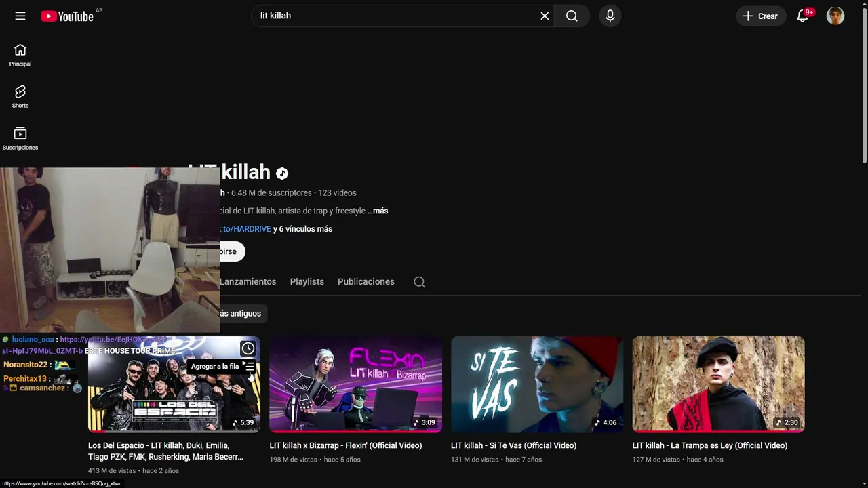Clear the search field with the X
The width and height of the screenshot is (868, 488).
[545, 16]
